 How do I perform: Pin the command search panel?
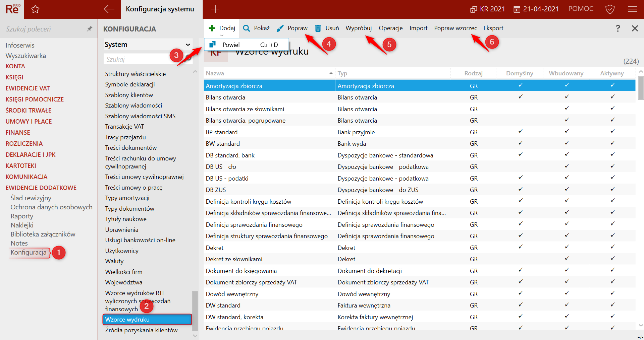tap(90, 29)
